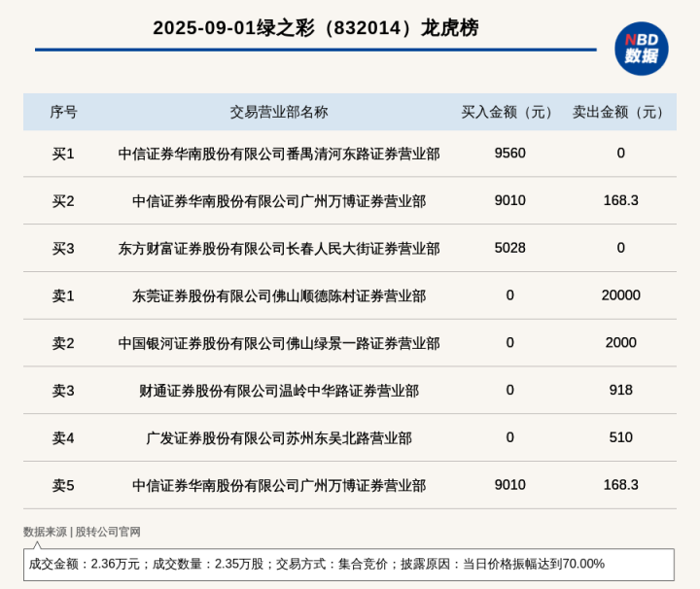This screenshot has width=700, height=589.
Task: Select the 卖5 row label
Action: pos(63,485)
